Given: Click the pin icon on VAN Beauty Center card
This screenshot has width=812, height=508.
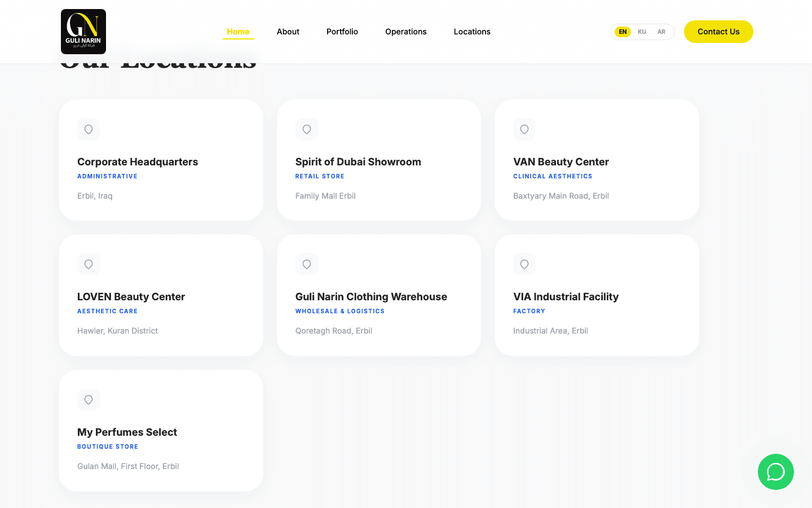Looking at the screenshot, I should (524, 129).
